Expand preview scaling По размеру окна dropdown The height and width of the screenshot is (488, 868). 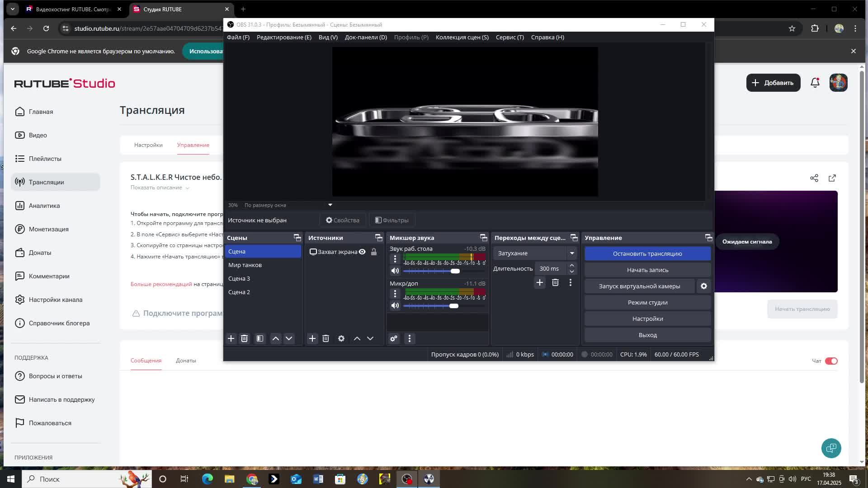click(x=330, y=205)
